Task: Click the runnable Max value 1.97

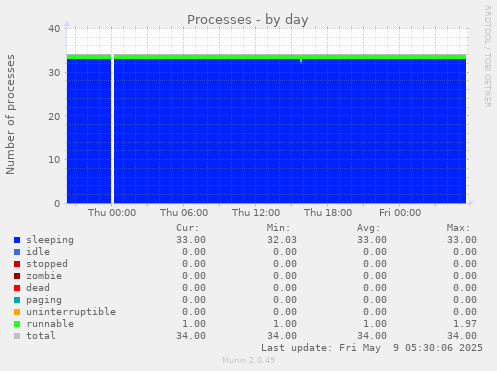Action: (465, 324)
